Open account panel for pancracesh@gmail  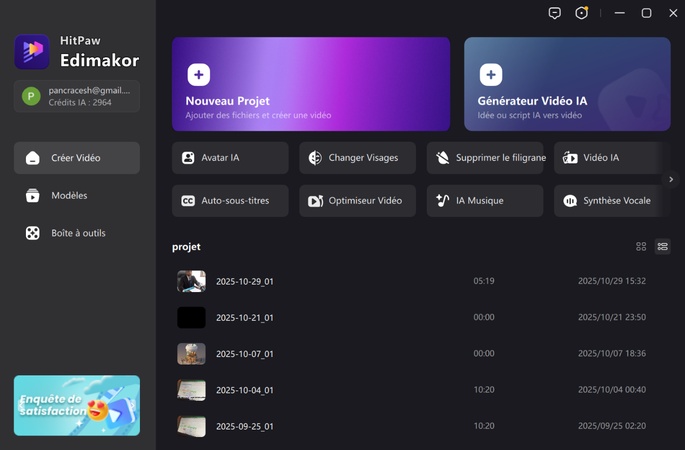pos(77,96)
